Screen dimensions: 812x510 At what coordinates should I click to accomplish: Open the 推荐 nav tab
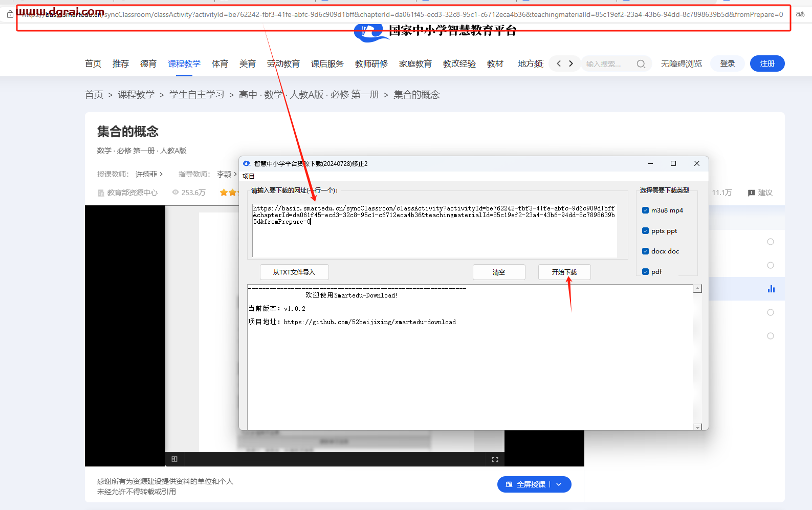click(121, 63)
